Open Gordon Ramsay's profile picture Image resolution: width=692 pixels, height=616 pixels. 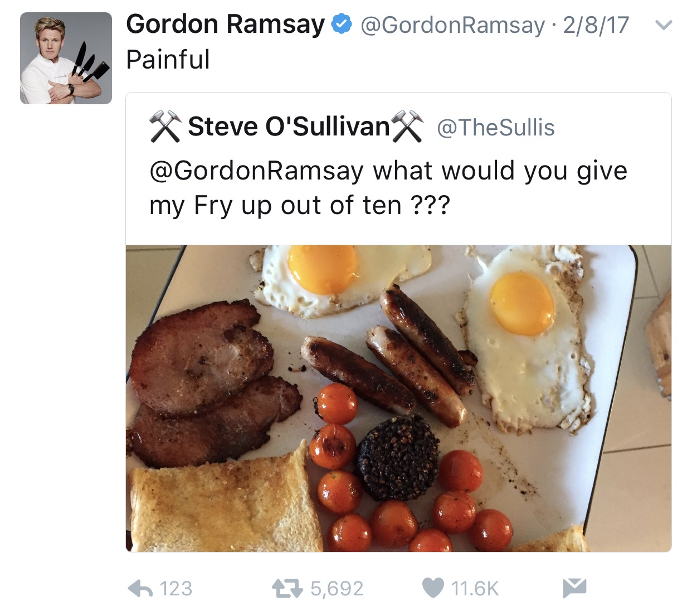(x=66, y=58)
